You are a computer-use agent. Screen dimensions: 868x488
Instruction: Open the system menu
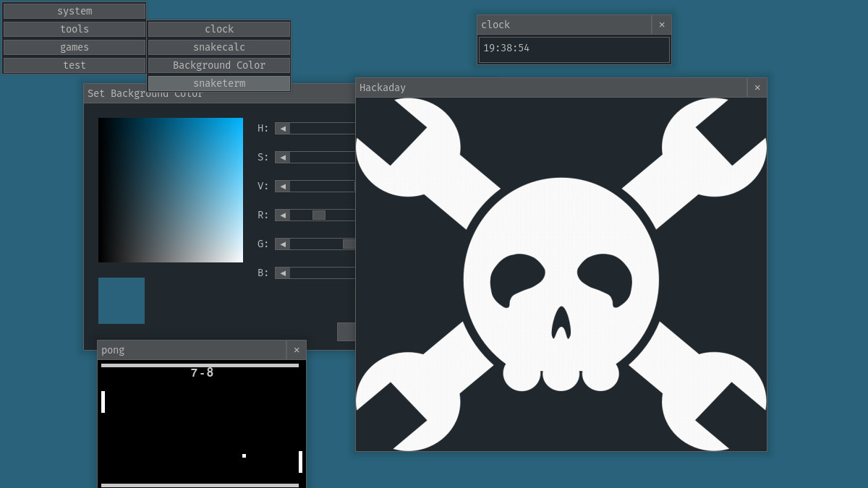tap(75, 11)
